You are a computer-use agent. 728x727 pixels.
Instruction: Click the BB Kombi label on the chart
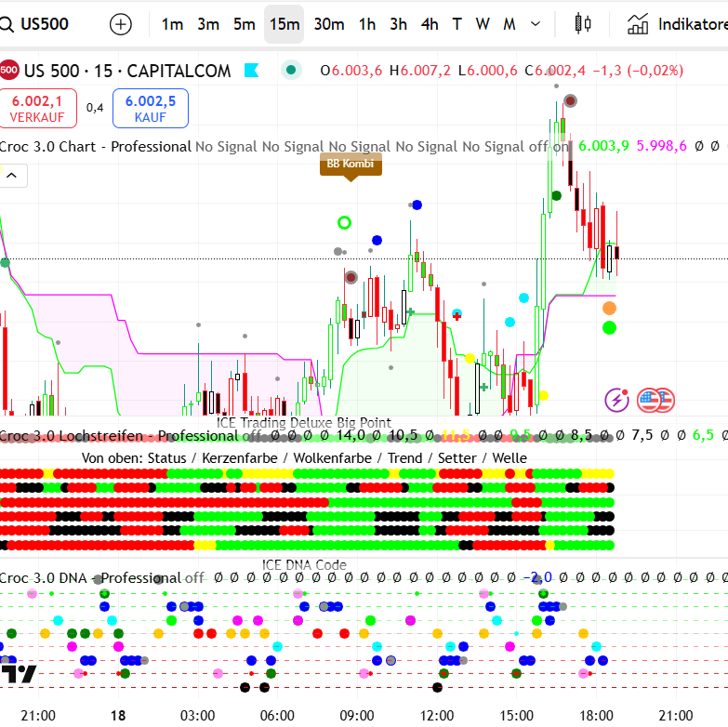pyautogui.click(x=351, y=165)
